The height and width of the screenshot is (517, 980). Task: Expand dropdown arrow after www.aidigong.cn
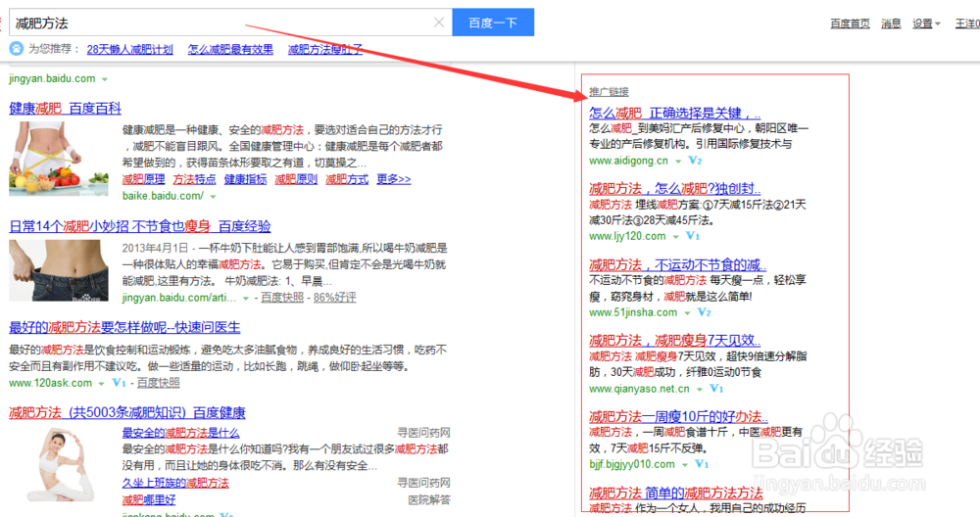point(677,162)
